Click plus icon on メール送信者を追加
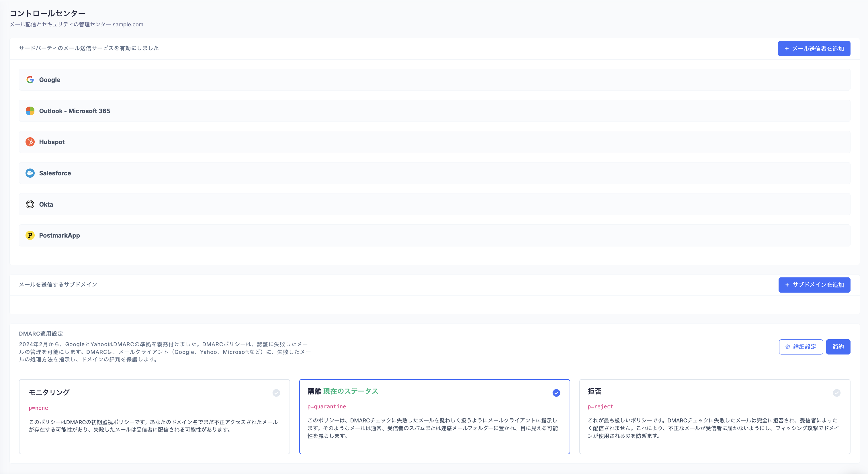868x474 pixels. click(x=787, y=49)
